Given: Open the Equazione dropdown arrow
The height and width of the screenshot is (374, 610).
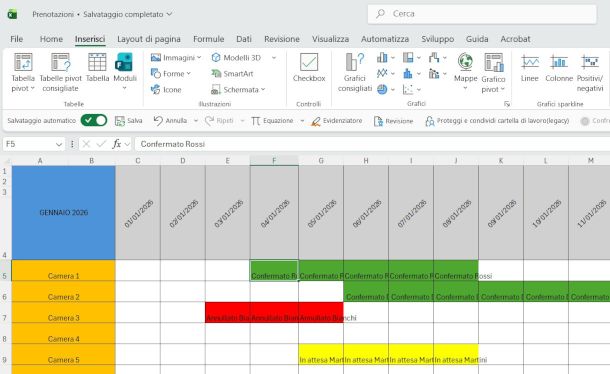Looking at the screenshot, I should [302, 121].
